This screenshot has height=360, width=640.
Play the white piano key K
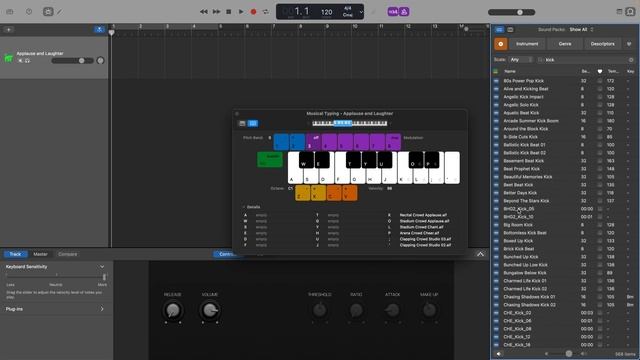pos(403,177)
